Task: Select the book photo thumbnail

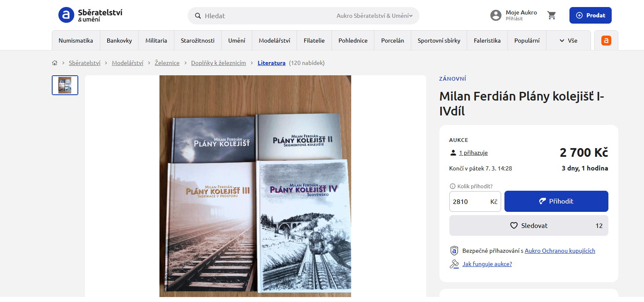Action: click(65, 85)
